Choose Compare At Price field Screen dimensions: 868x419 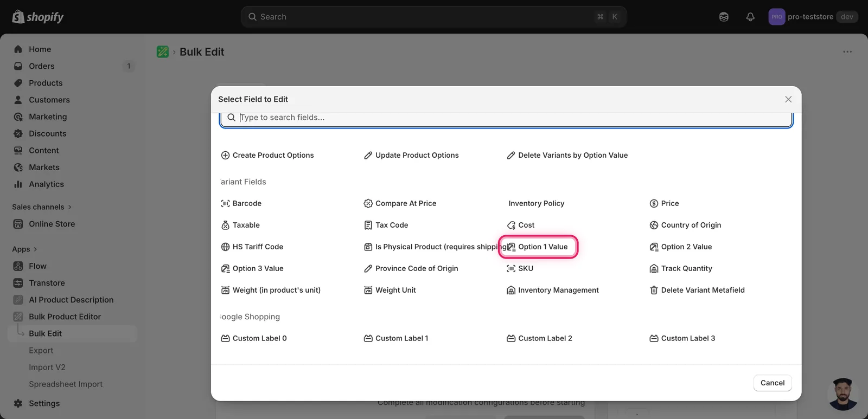tap(400, 203)
